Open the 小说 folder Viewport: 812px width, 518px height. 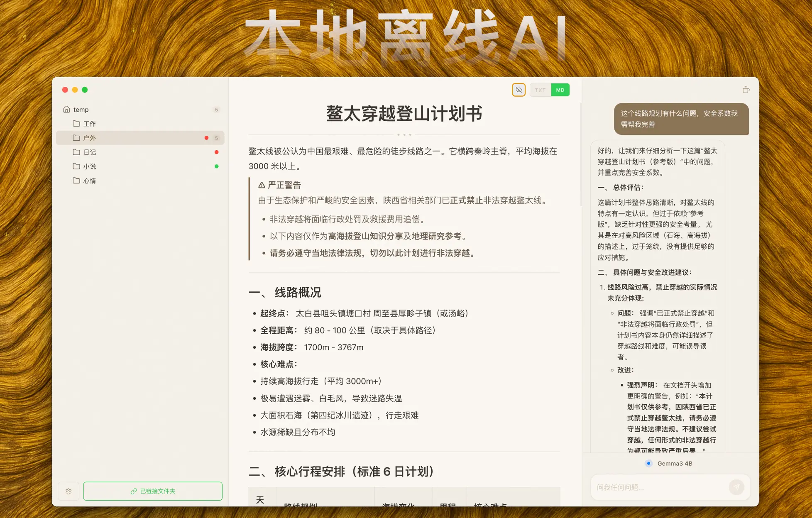89,166
